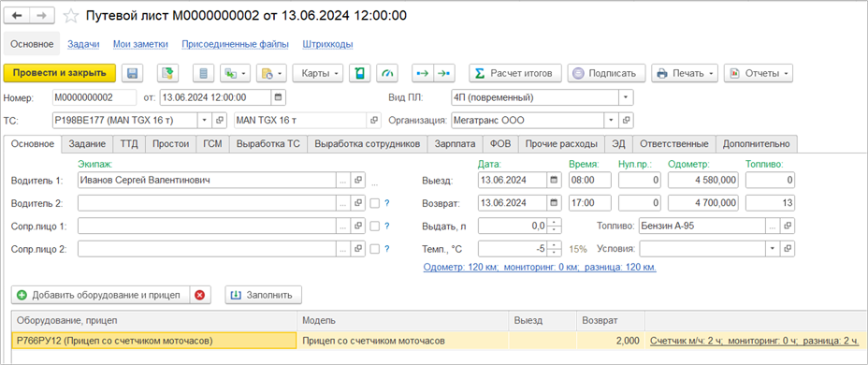868x365 pixels.
Task: Delete equipment row with red X button
Action: click(x=199, y=295)
